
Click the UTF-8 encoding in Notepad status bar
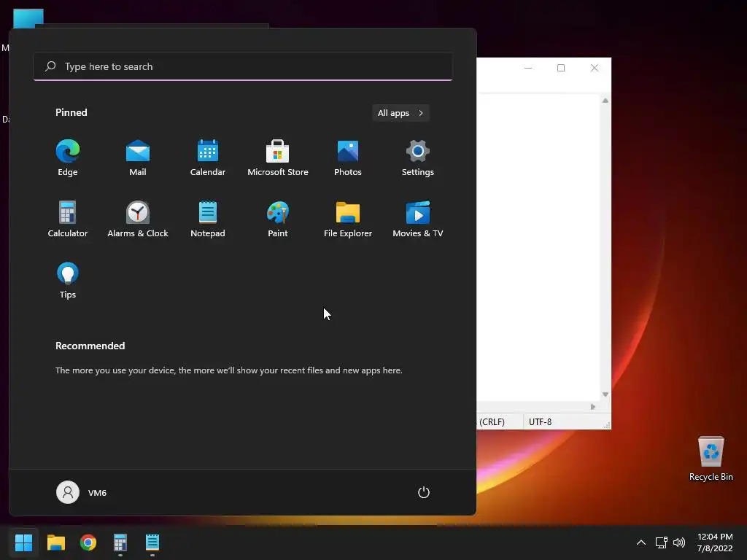point(541,422)
